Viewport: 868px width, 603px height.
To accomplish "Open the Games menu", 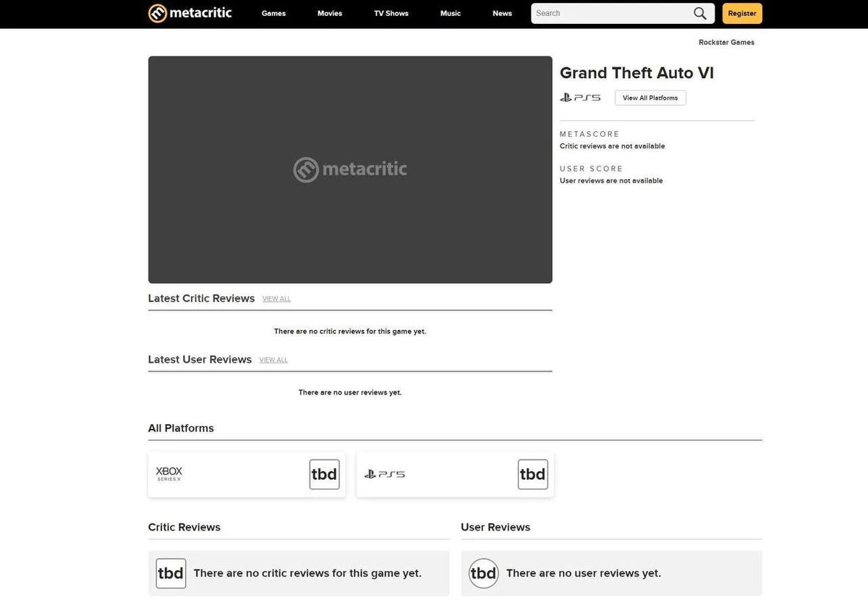I will [273, 13].
